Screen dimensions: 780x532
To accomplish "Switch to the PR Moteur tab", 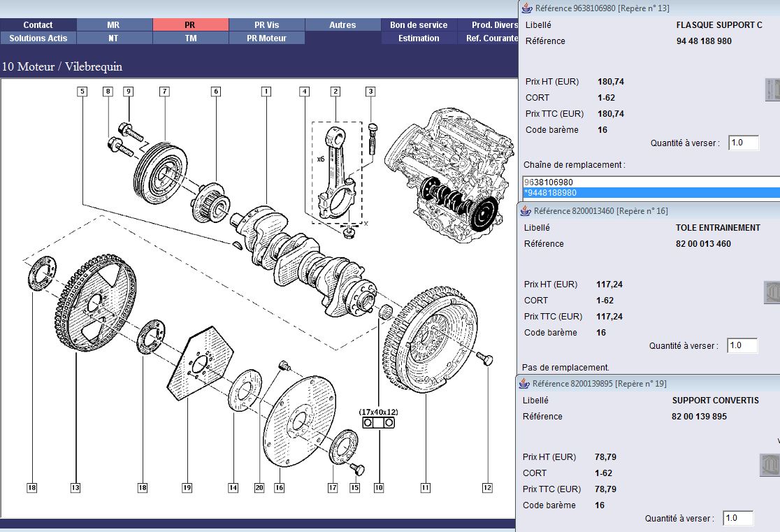I will pos(266,38).
